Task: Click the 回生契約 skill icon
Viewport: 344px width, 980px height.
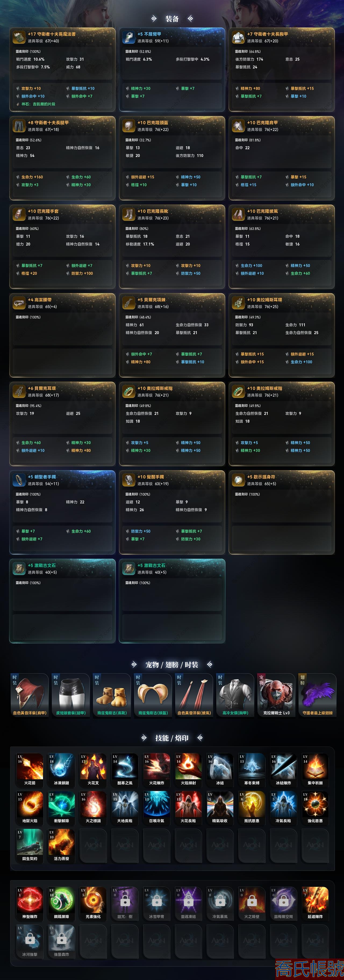Action: click(x=30, y=842)
